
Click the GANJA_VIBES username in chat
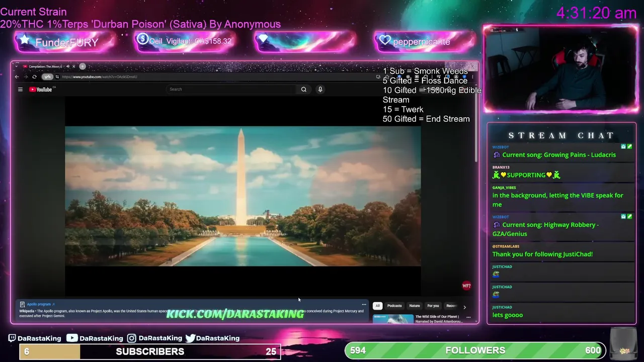pyautogui.click(x=504, y=188)
